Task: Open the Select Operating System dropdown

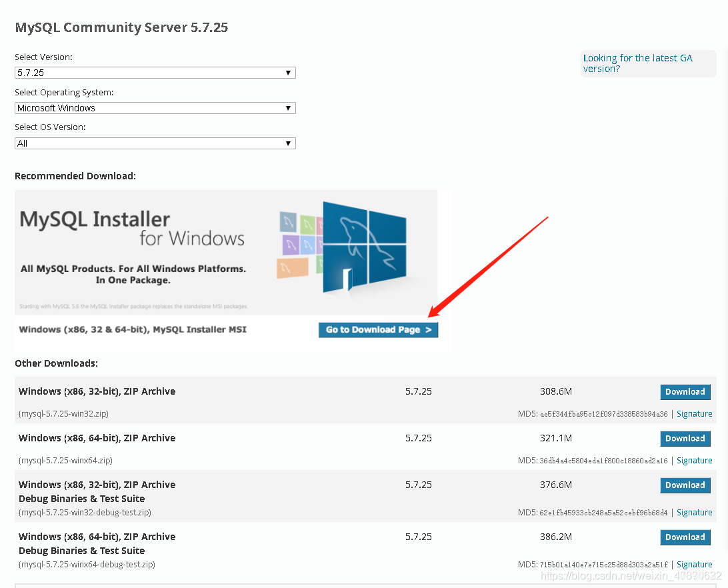Action: [155, 108]
